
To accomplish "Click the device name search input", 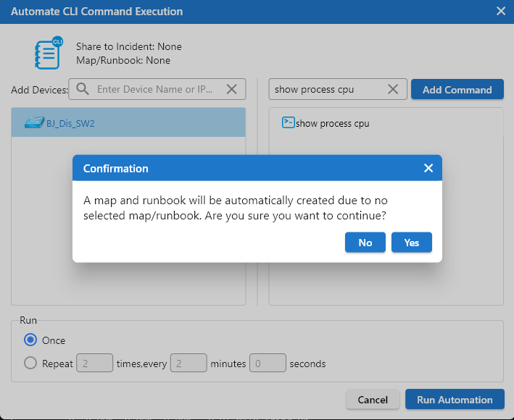I will tap(156, 89).
